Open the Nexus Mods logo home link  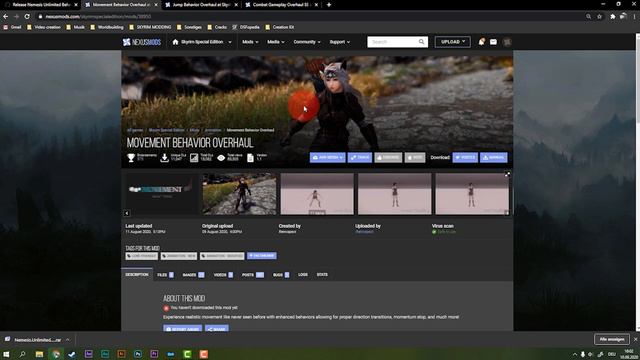coord(142,42)
